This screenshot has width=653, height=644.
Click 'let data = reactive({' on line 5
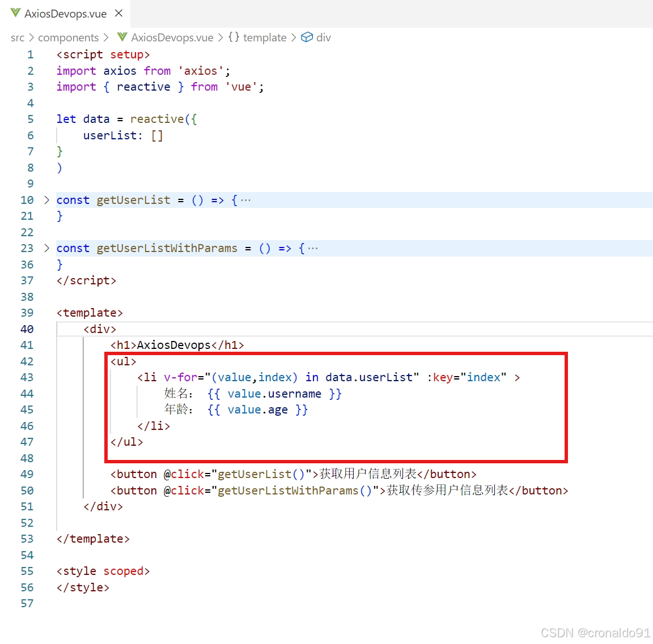point(126,119)
